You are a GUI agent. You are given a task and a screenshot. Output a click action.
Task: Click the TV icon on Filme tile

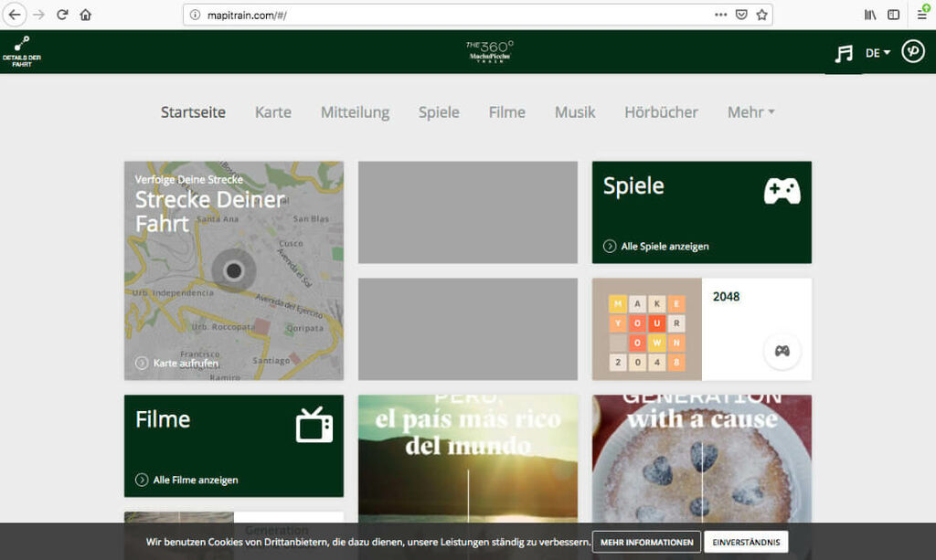314,425
